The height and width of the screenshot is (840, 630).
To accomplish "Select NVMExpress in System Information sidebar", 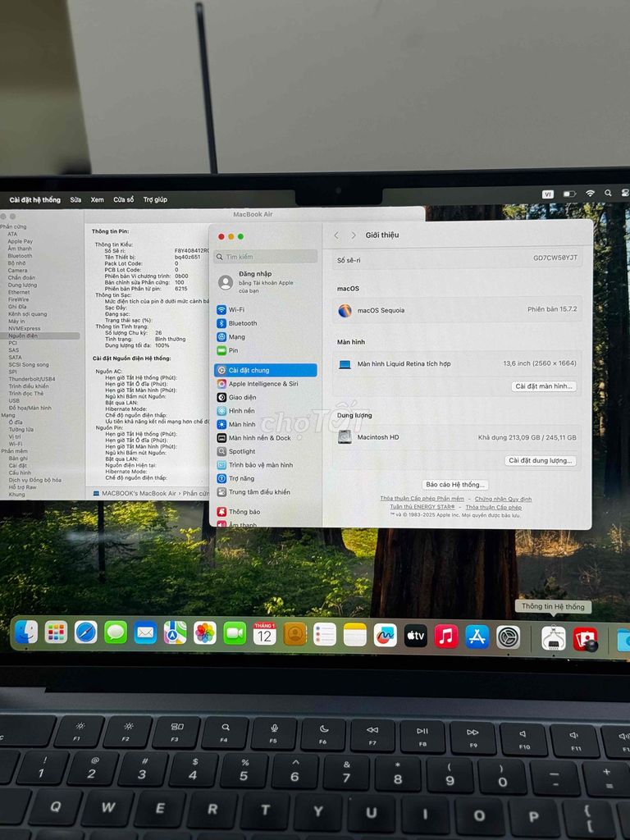I will [24, 328].
